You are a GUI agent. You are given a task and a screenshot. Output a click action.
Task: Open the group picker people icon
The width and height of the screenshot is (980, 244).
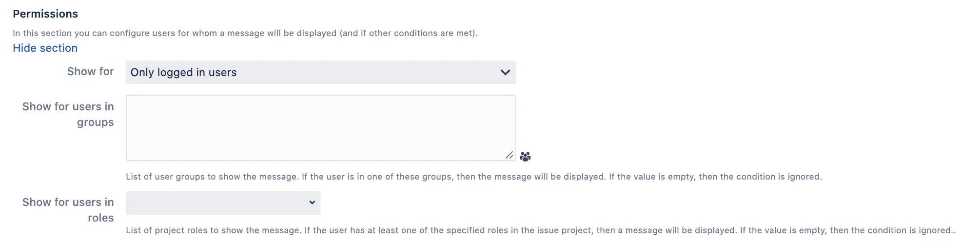pyautogui.click(x=525, y=157)
